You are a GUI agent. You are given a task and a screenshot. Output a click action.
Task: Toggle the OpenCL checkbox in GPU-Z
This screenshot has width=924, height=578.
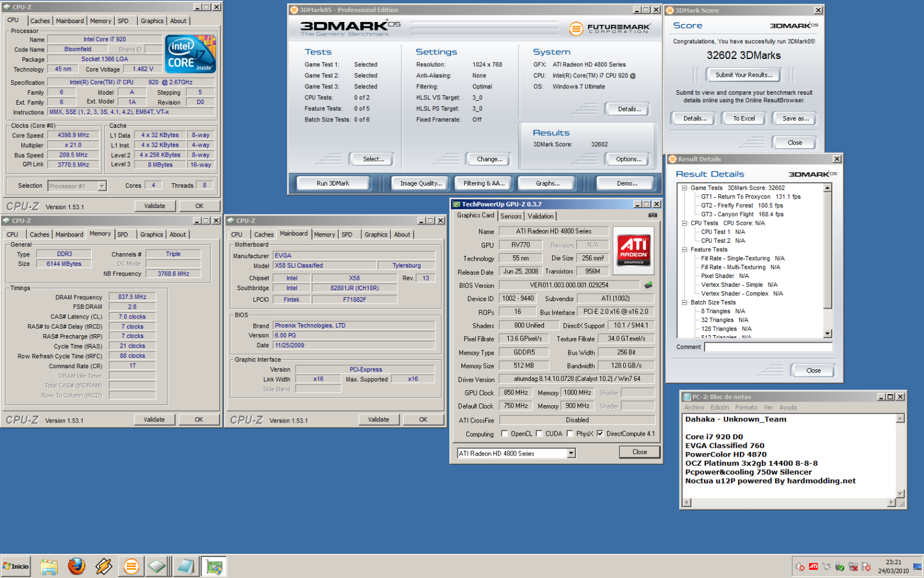[x=505, y=433]
